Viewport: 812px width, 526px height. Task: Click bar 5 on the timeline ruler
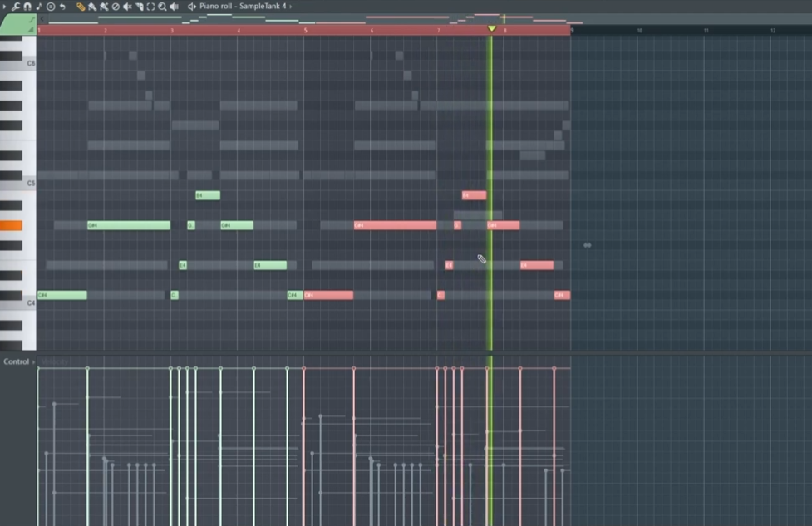coord(305,31)
